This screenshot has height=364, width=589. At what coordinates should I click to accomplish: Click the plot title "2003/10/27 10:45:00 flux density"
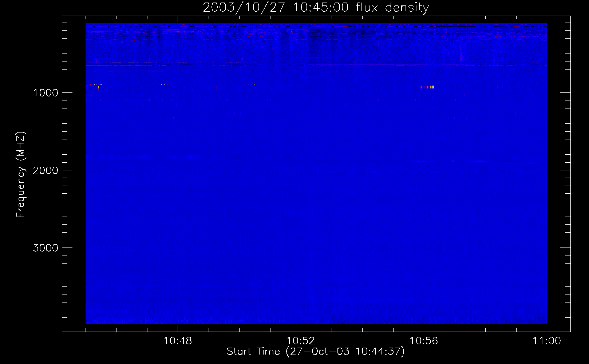tap(316, 7)
